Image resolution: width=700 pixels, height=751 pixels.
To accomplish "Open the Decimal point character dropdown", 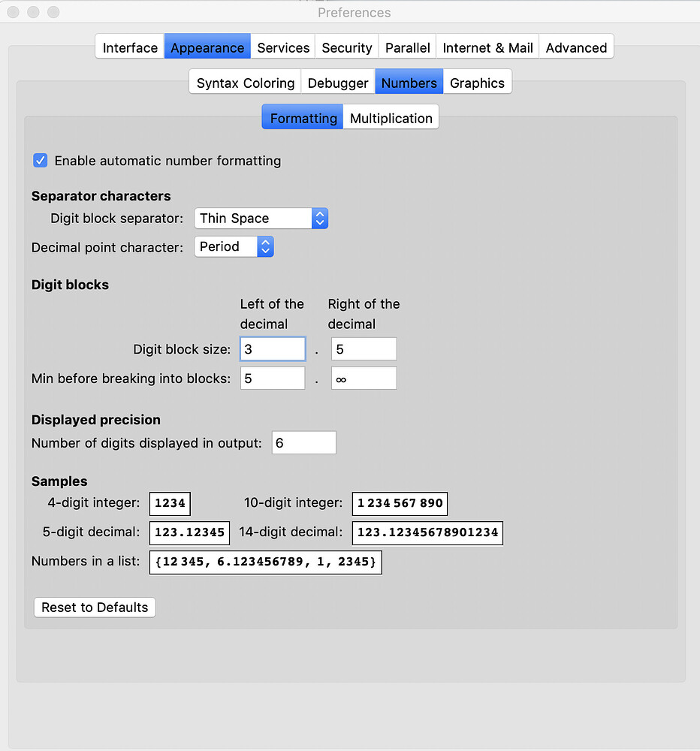I will 234,246.
